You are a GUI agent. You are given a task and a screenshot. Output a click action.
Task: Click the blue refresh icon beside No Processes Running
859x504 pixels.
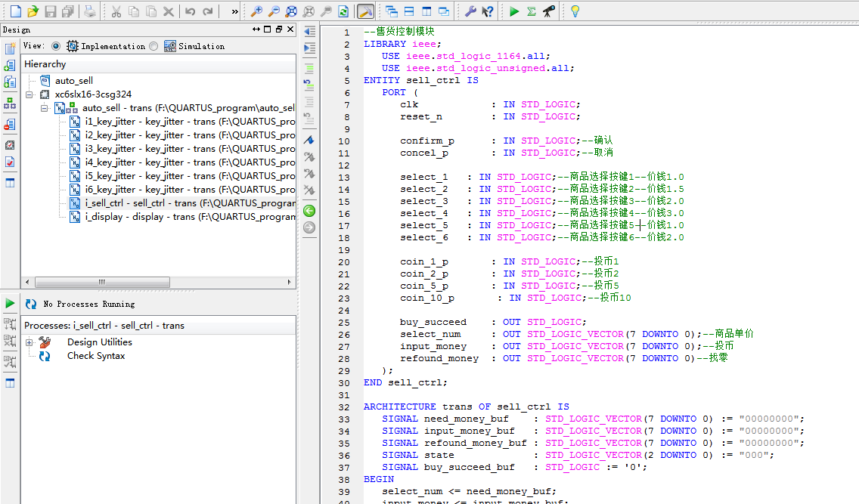31,304
